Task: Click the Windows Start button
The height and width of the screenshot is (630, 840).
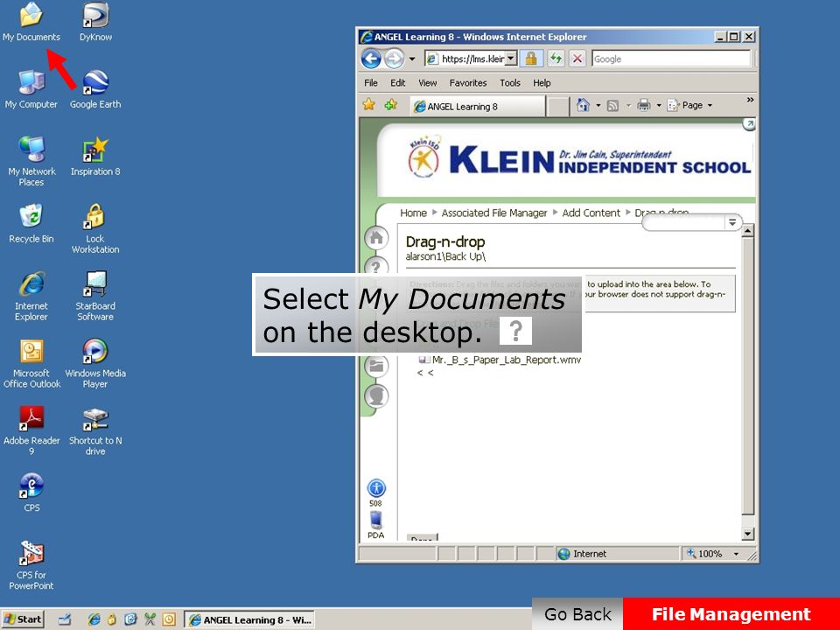Action: [x=23, y=619]
